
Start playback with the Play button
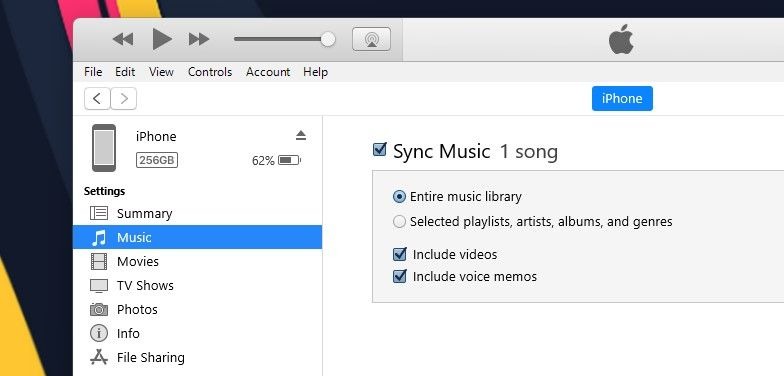click(162, 39)
